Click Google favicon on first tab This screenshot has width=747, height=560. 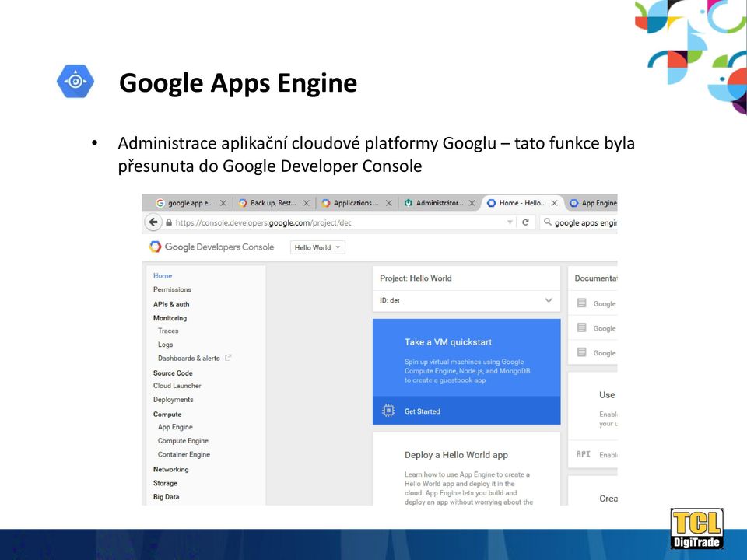pyautogui.click(x=160, y=203)
